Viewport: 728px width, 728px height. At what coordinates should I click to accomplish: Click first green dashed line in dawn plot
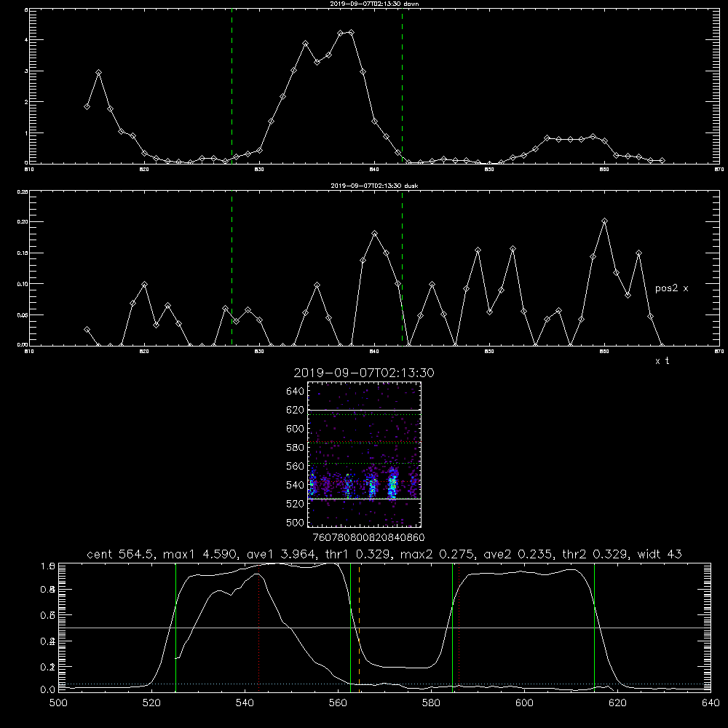(x=232, y=88)
